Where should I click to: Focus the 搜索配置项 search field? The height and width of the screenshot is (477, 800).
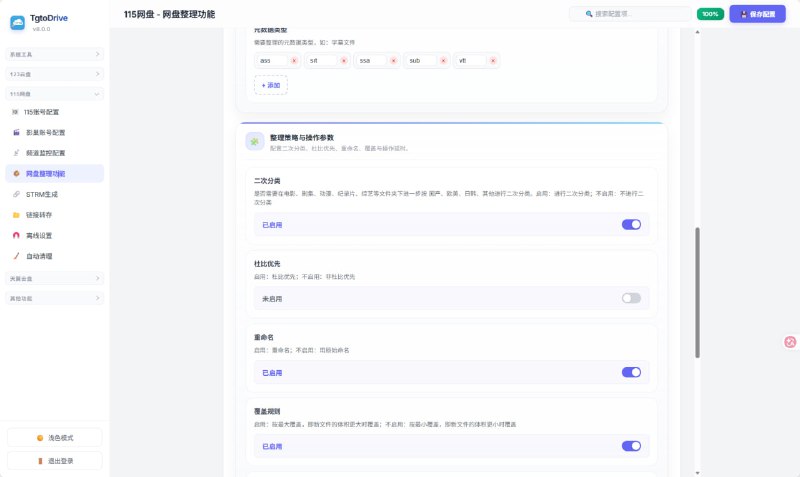[x=630, y=14]
